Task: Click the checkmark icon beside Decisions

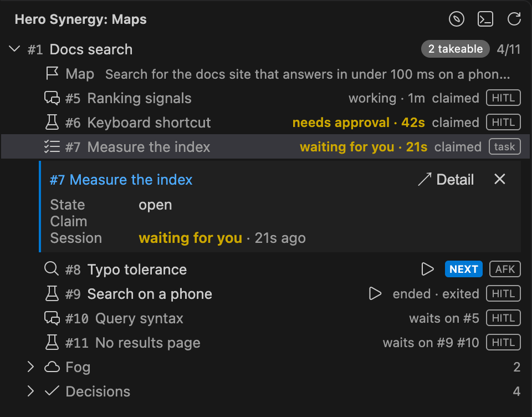Action: (52, 391)
